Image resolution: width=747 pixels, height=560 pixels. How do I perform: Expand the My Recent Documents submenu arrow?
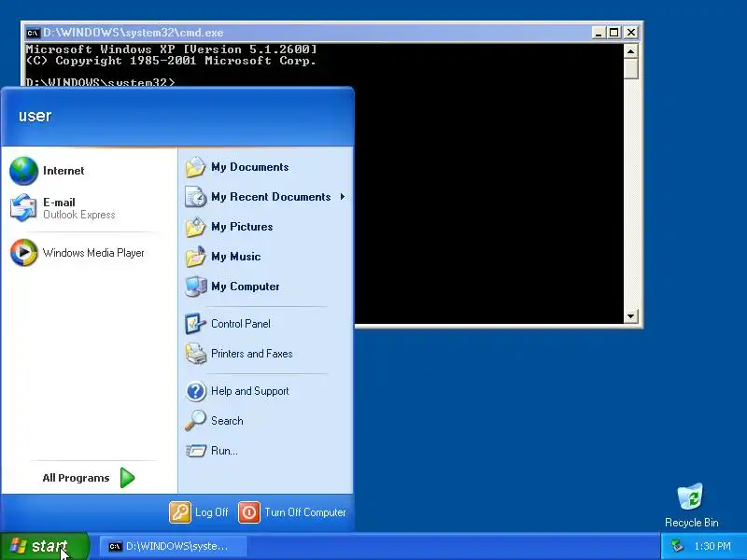click(x=342, y=197)
